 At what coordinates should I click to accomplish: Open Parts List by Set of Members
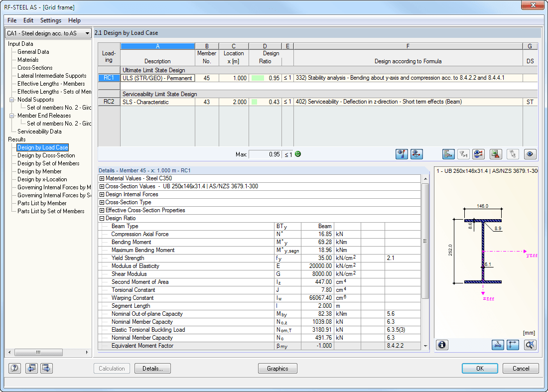coord(51,211)
